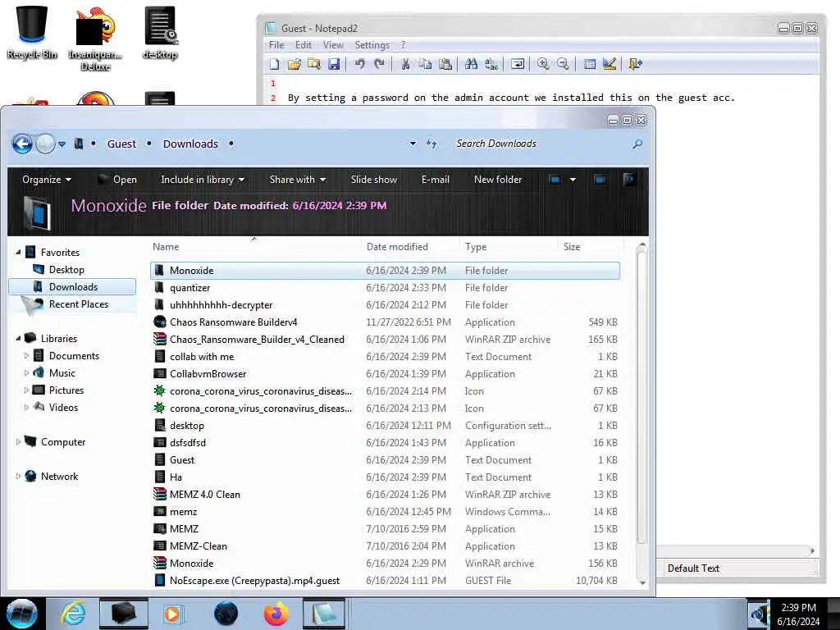Click Find binoculars icon in Notepad2
The image size is (840, 630).
tap(472, 64)
